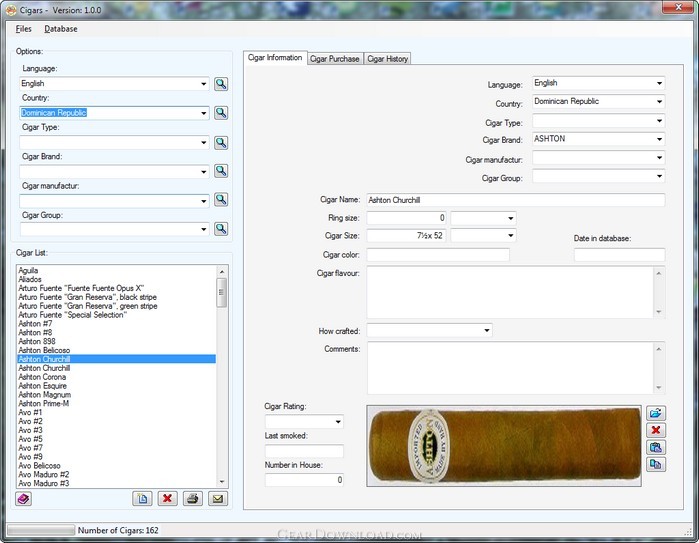
Task: Open Cigar Brand dropdown showing ASHTON
Action: pyautogui.click(x=659, y=139)
